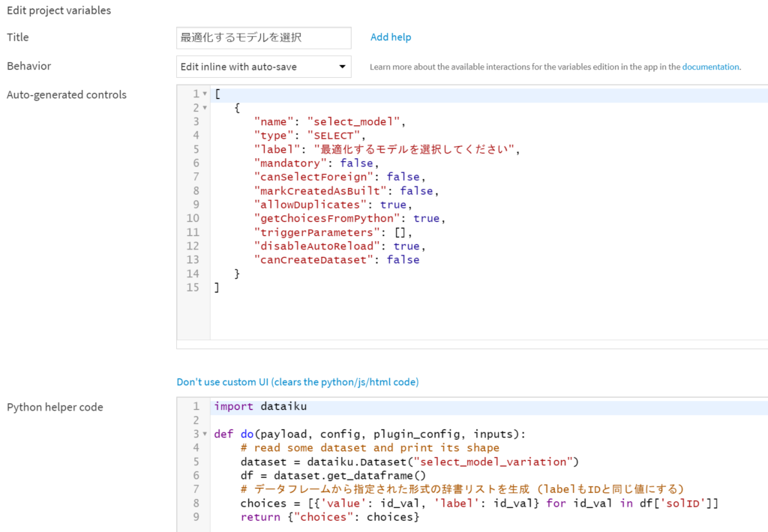Click line number 8 in Python helper code
Viewport: 768px width, 532px height.
[195, 503]
